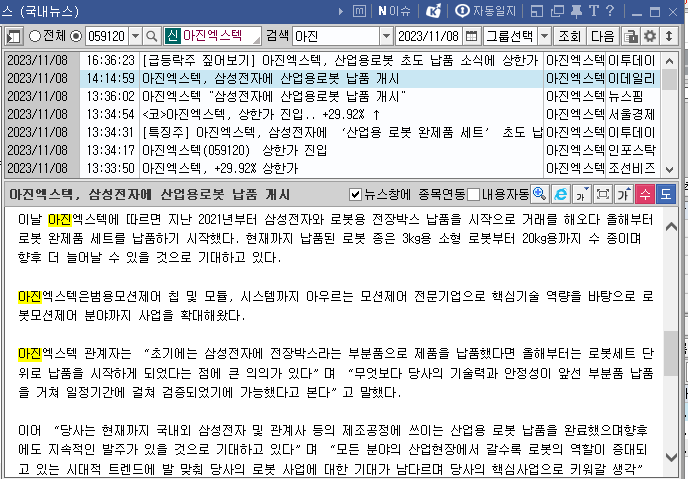The width and height of the screenshot is (688, 479).
Task: Click the news list scrollbar thumb
Action: point(669,79)
